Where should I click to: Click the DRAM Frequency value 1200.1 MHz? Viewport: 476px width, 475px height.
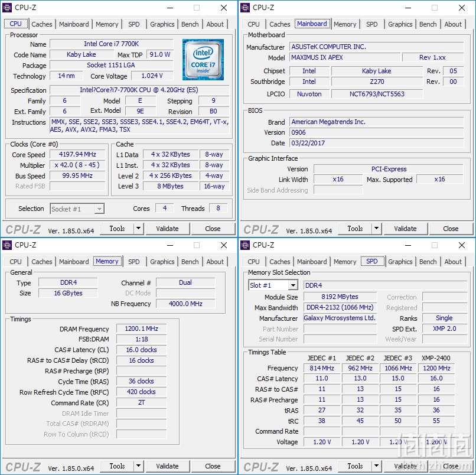(x=142, y=328)
